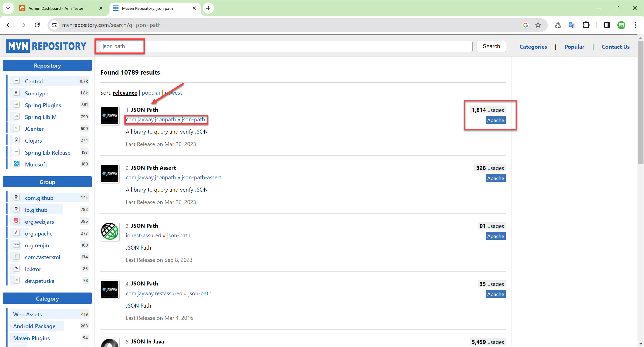
Task: Open Popular in top navigation
Action: click(574, 47)
